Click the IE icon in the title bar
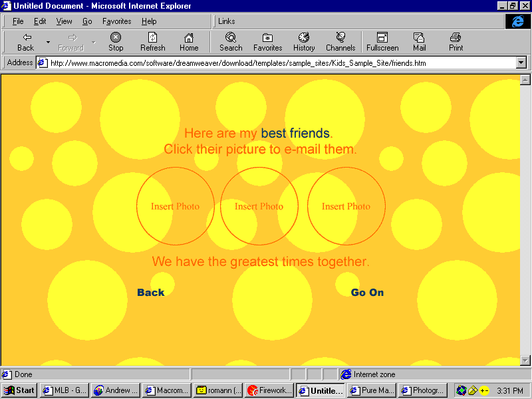This screenshot has width=532, height=399. tap(7, 6)
